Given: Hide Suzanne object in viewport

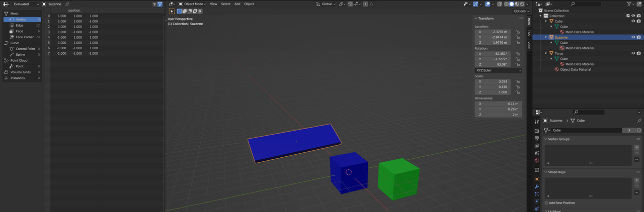Looking at the screenshot, I should pyautogui.click(x=633, y=37).
